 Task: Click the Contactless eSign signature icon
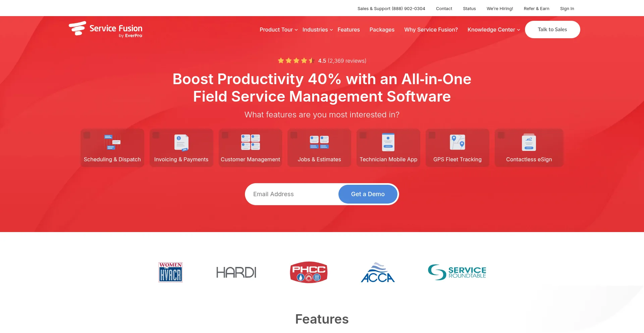[529, 142]
